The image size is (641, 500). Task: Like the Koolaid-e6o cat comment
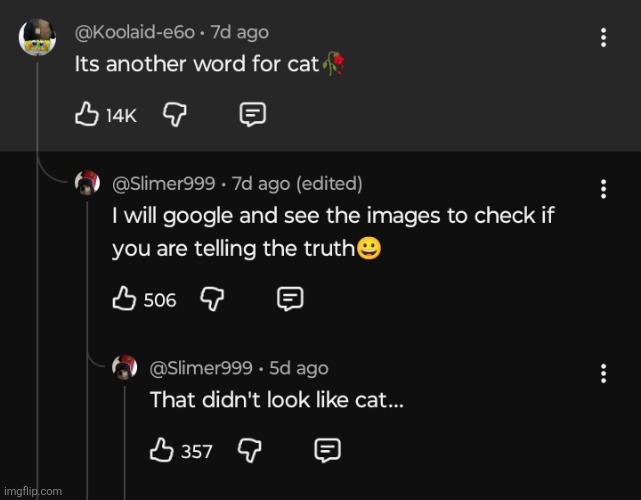pos(87,116)
